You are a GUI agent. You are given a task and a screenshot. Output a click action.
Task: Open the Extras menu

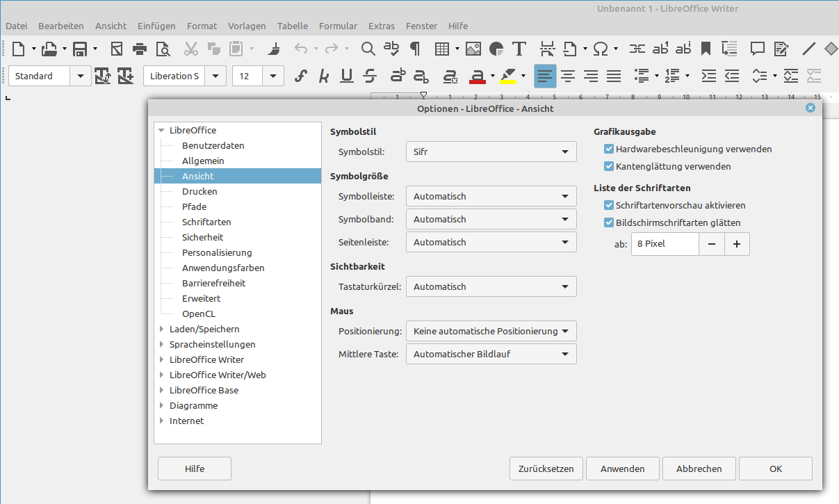coord(382,26)
